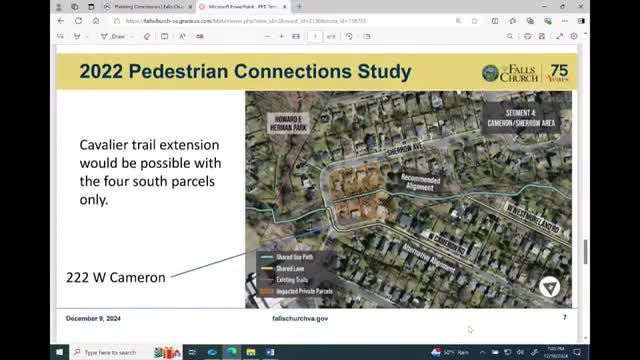This screenshot has height=360, width=640.
Task: Open the tab actions menu icon
Action: pos(91,7)
